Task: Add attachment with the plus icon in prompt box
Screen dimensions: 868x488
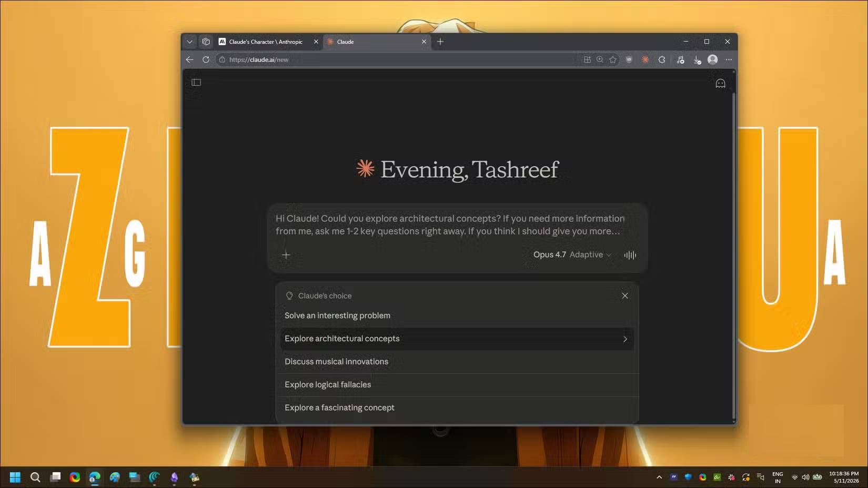Action: 286,255
